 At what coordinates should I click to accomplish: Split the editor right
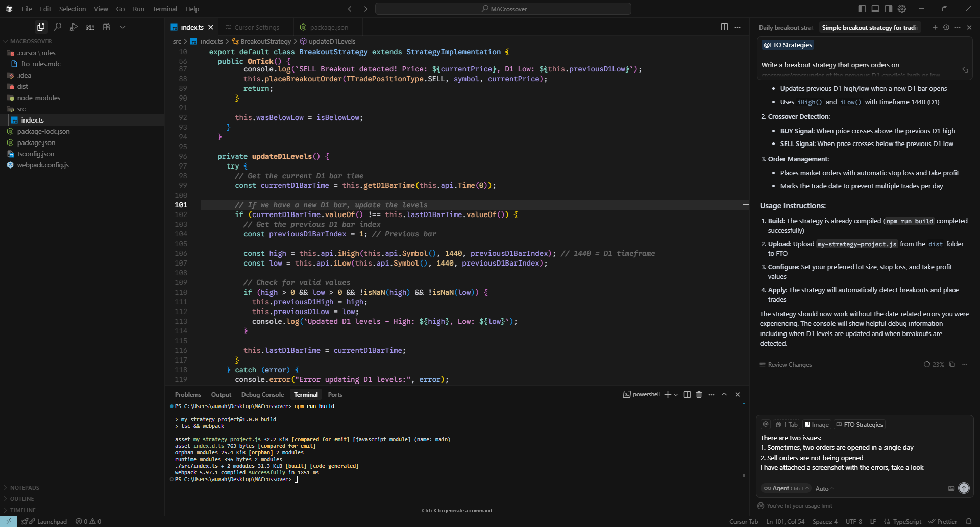(724, 27)
